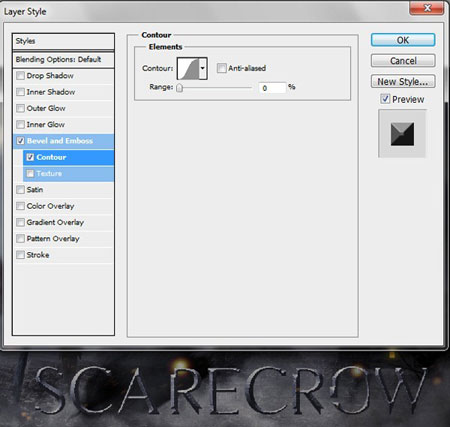This screenshot has height=427, width=450.
Task: Click the New Style... button
Action: coord(403,81)
